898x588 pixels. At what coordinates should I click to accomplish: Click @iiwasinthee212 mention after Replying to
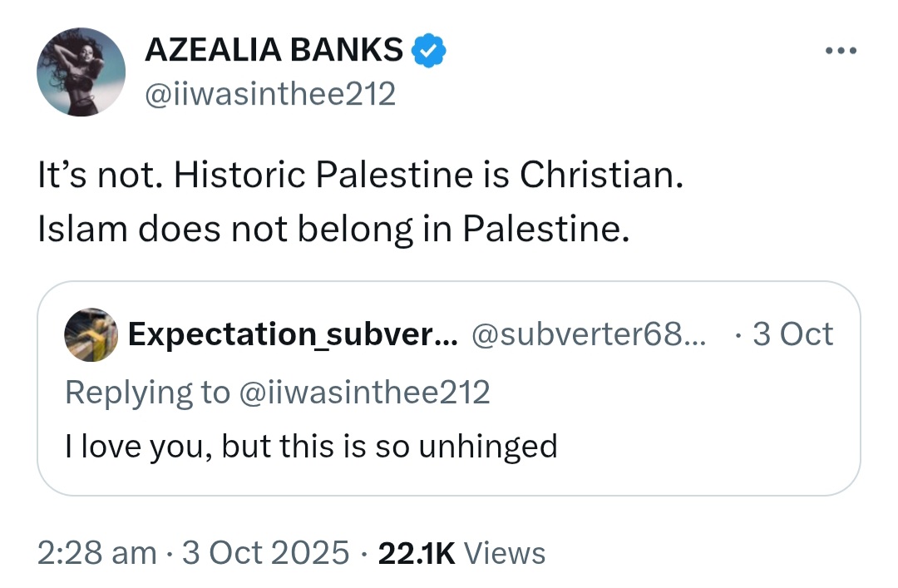pos(363,393)
